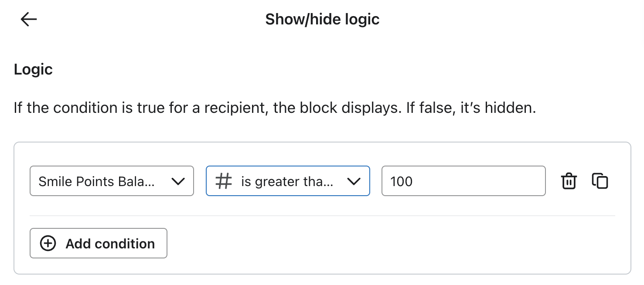This screenshot has width=644, height=285.
Task: Click the Logic section heading
Action: (x=33, y=69)
